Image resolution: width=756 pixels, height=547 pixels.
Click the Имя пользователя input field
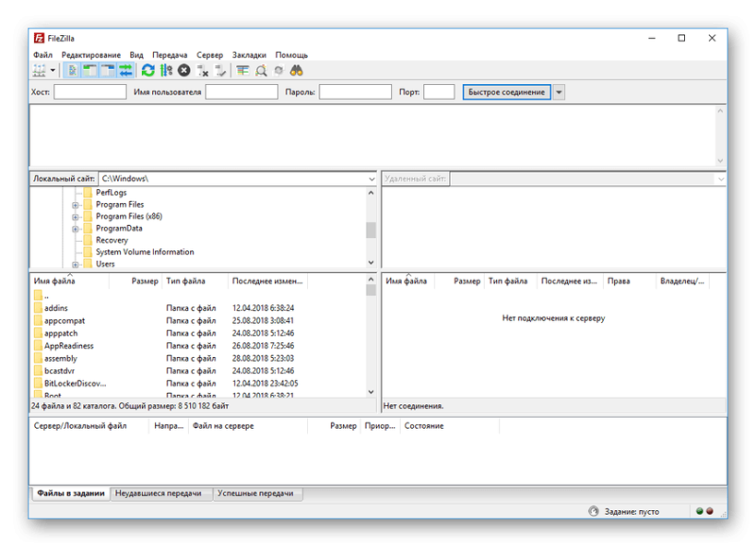pos(242,92)
